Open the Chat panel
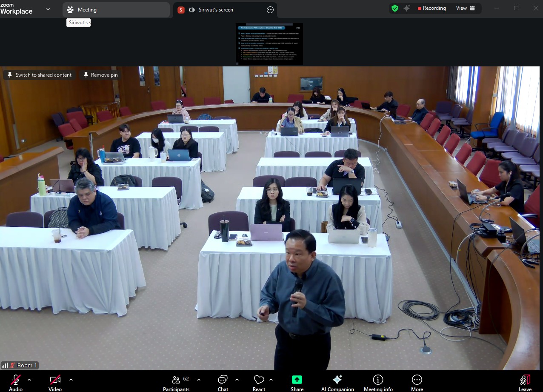Viewport: 543px width, 392px height. 223,382
